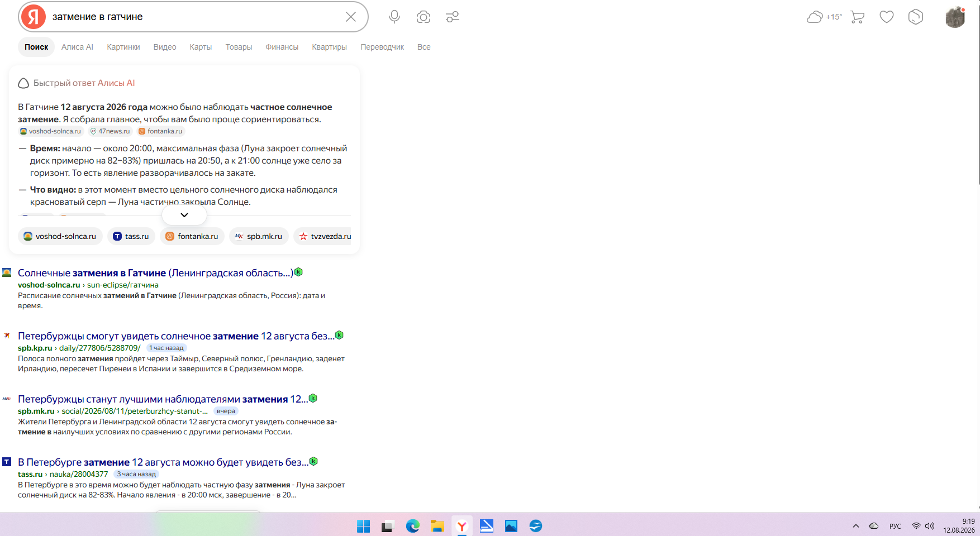This screenshot has width=980, height=536.
Task: Open File Explorer from taskbar
Action: tap(437, 526)
